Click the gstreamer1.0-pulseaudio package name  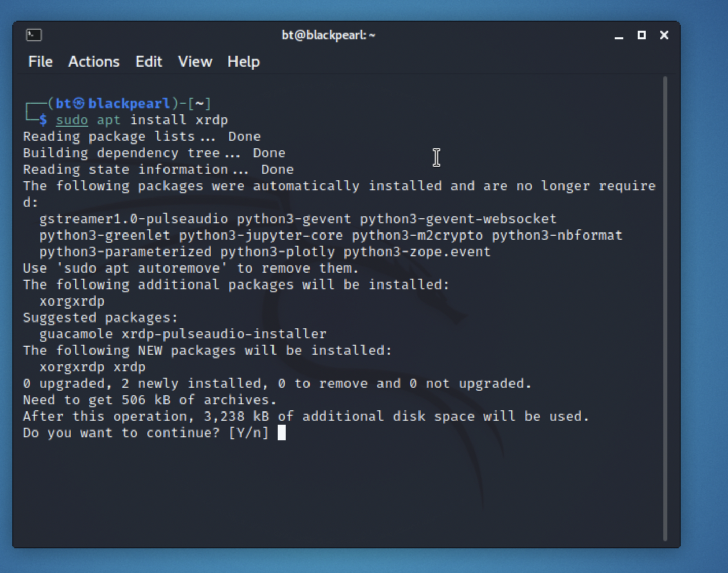pos(134,219)
